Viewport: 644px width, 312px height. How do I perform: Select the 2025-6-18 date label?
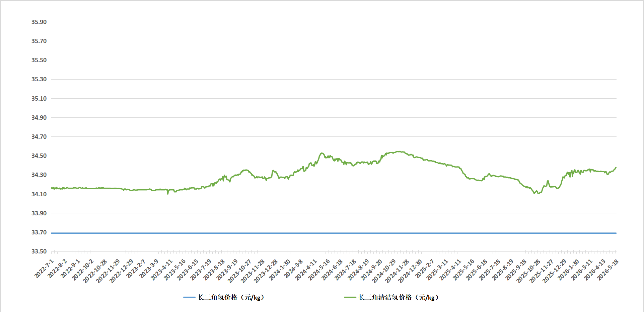click(x=476, y=270)
